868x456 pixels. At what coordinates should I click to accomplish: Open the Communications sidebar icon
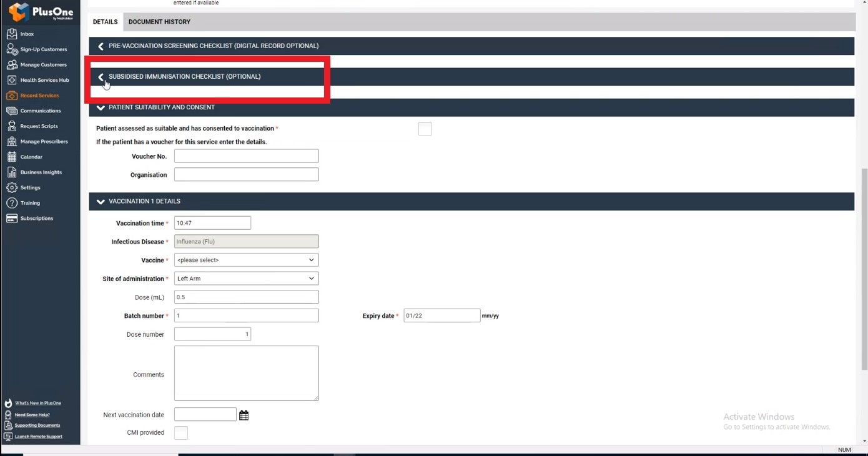click(x=12, y=111)
